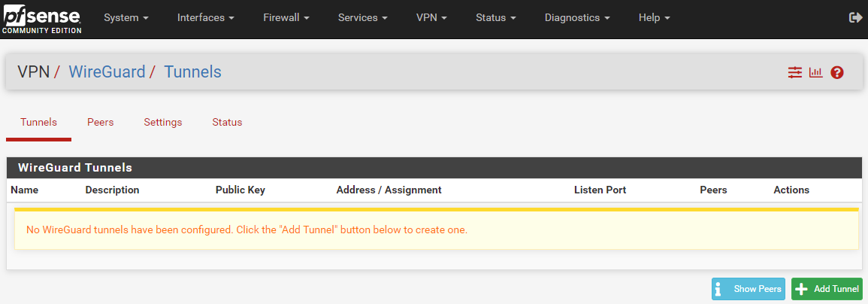Open related settings sliders icon
Image resolution: width=868 pixels, height=304 pixels.
[795, 72]
